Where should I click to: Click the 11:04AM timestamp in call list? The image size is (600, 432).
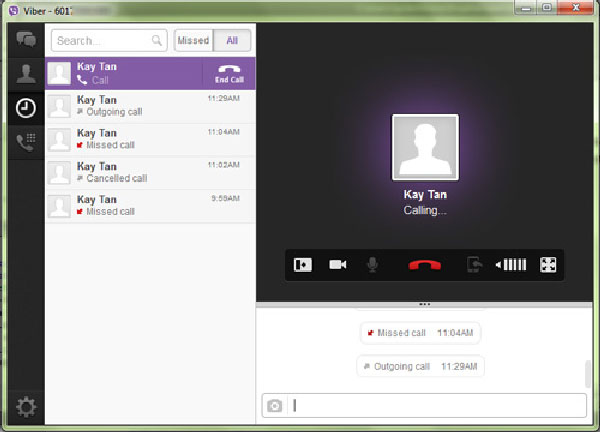pyautogui.click(x=223, y=132)
